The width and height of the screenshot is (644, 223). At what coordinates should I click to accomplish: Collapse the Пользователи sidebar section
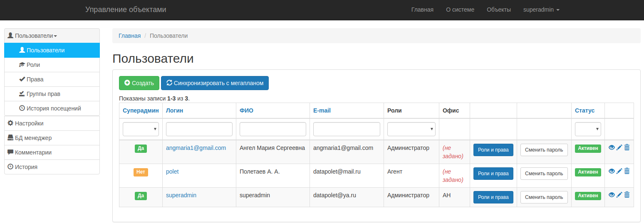point(36,36)
